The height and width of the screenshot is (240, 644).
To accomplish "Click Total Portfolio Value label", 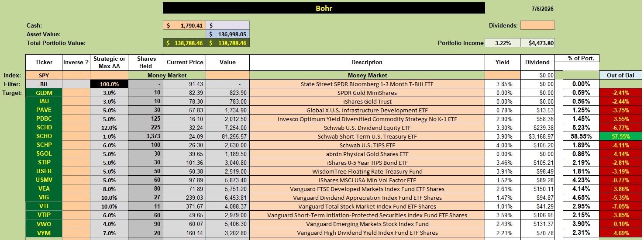I will (x=56, y=43).
